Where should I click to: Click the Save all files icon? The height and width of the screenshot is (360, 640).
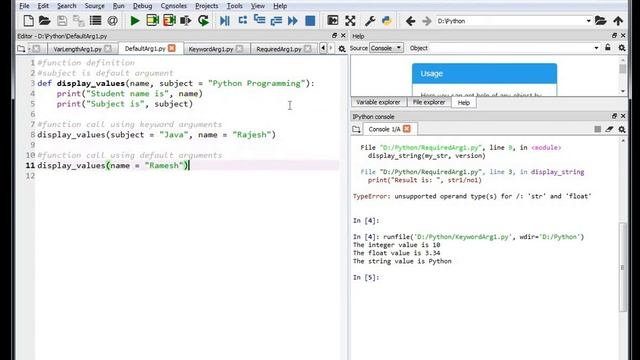coord(78,21)
